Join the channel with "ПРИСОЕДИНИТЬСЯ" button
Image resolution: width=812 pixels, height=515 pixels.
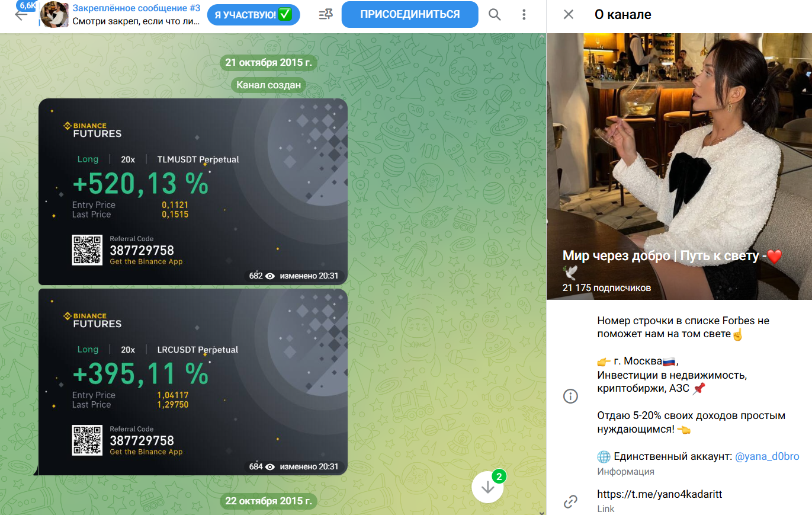click(x=410, y=14)
